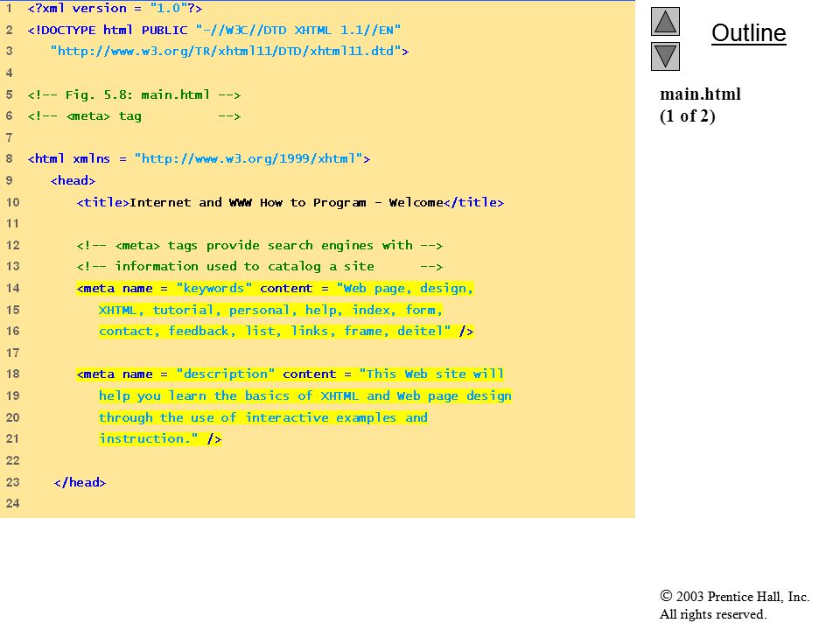Click the down arrow navigation button
The width and height of the screenshot is (840, 630).
click(665, 56)
